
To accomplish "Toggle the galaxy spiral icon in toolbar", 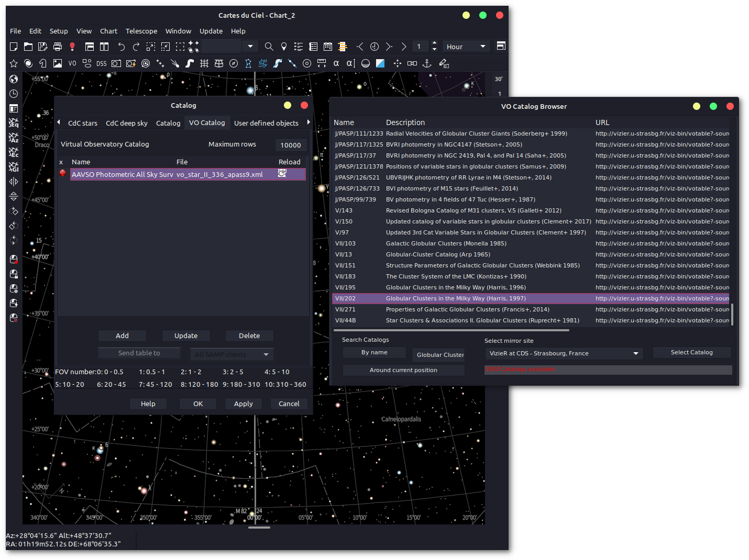I will click(28, 63).
